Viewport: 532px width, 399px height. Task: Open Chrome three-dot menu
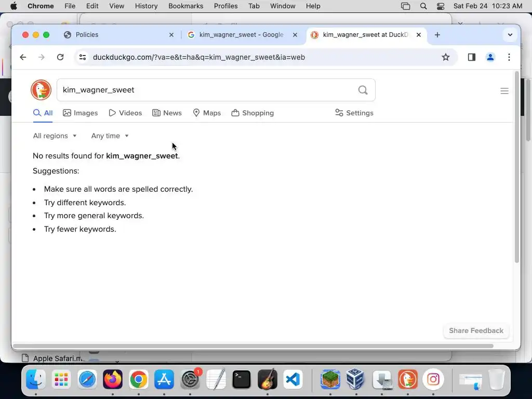(x=509, y=57)
